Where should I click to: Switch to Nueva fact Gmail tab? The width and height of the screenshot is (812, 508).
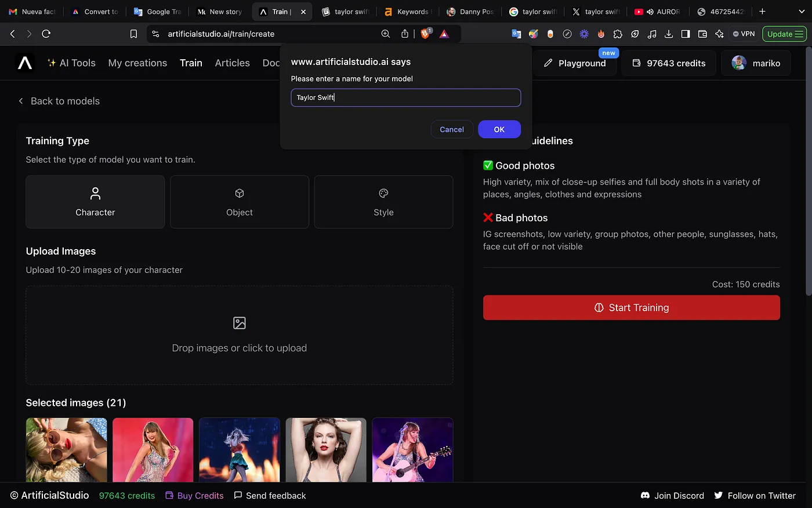pyautogui.click(x=32, y=12)
